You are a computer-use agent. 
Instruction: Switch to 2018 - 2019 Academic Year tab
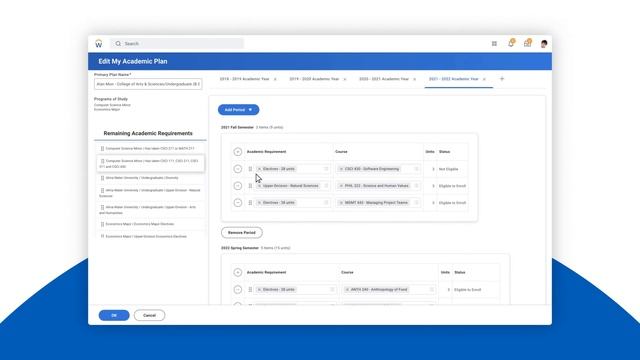[x=244, y=79]
